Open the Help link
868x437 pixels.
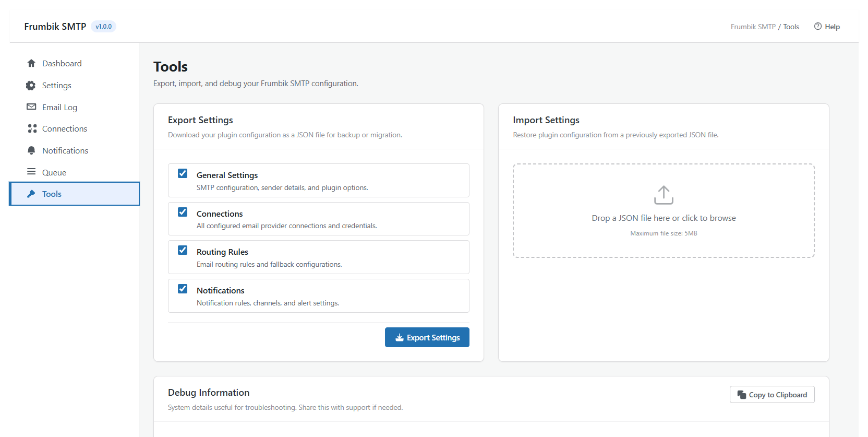(x=827, y=27)
